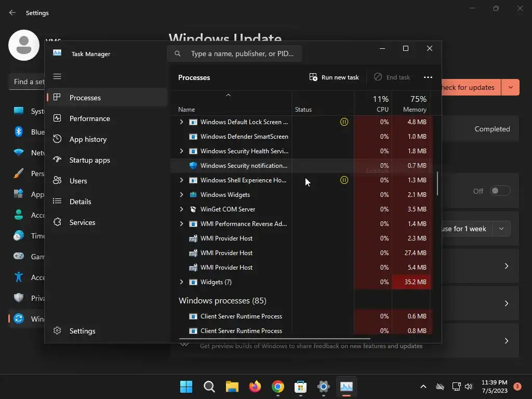The image size is (532, 399).
Task: Click the search magnifier icon in Task Manager
Action: coord(178,54)
